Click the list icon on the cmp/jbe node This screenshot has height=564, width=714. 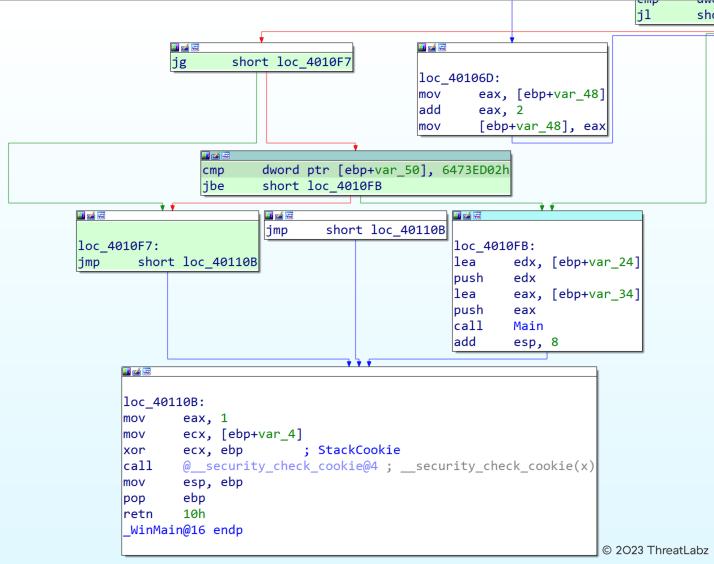pos(225,156)
